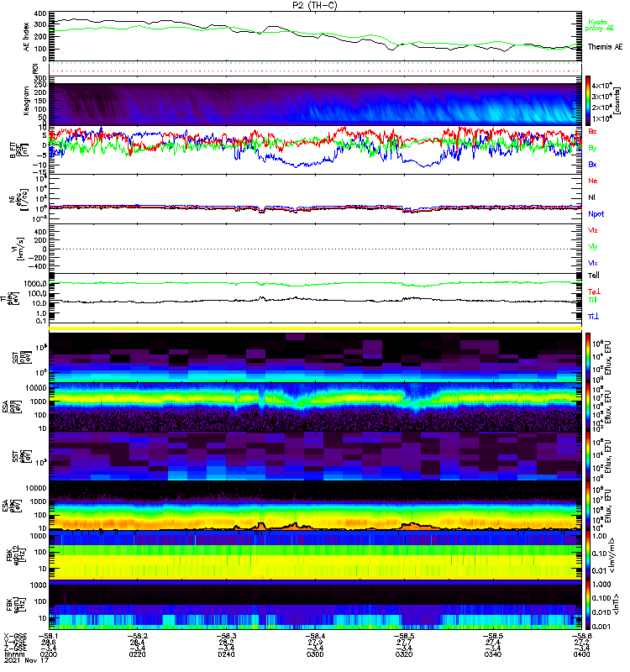Click the red Ne legend label
Viewport: 630px width, 672px height.
pyautogui.click(x=593, y=181)
